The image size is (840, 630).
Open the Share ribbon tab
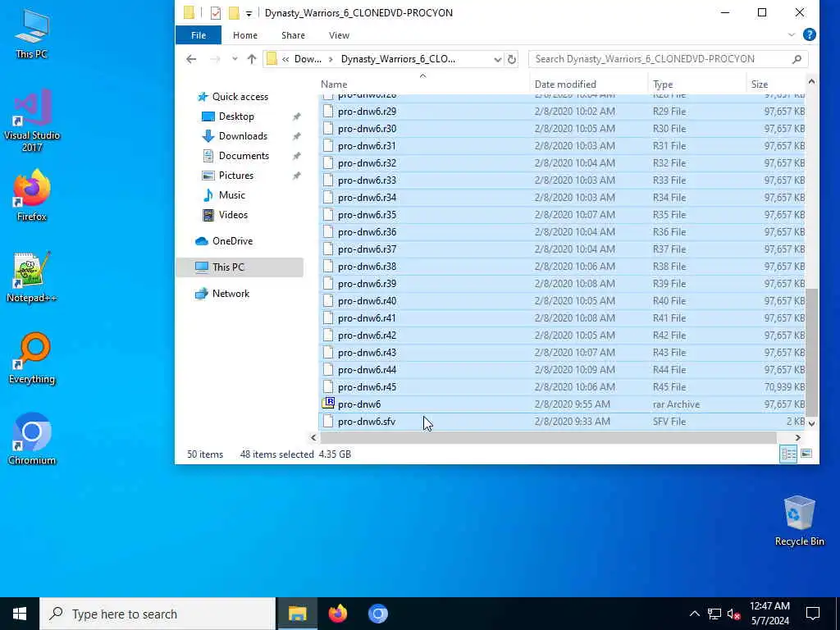[x=293, y=34]
